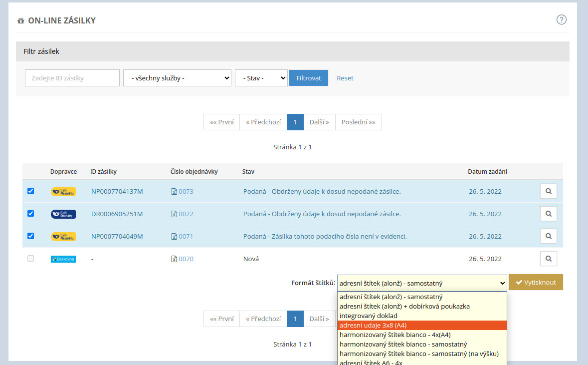Viewport: 588px width, 365px height.
Task: Open the "všechny služby" services dropdown
Action: [x=177, y=78]
